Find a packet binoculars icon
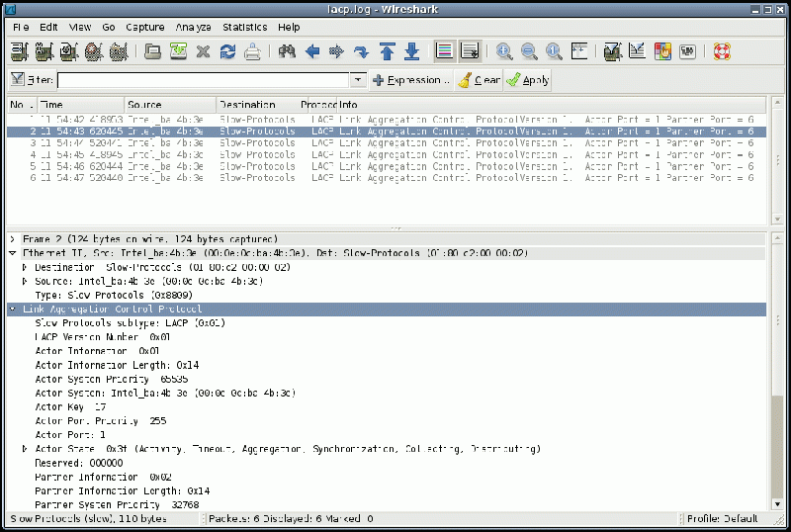This screenshot has width=791, height=532. 287,51
